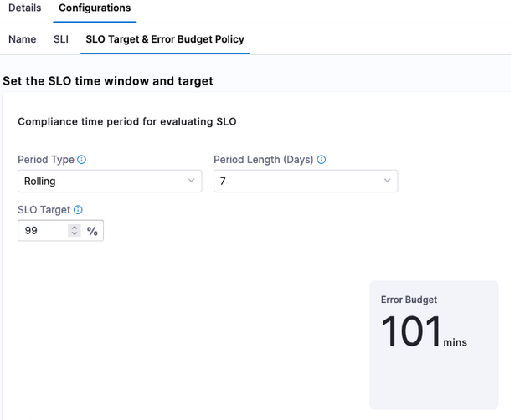Click the 'Compliance time period for evaluating SLO' text
The image size is (525, 420).
[126, 122]
